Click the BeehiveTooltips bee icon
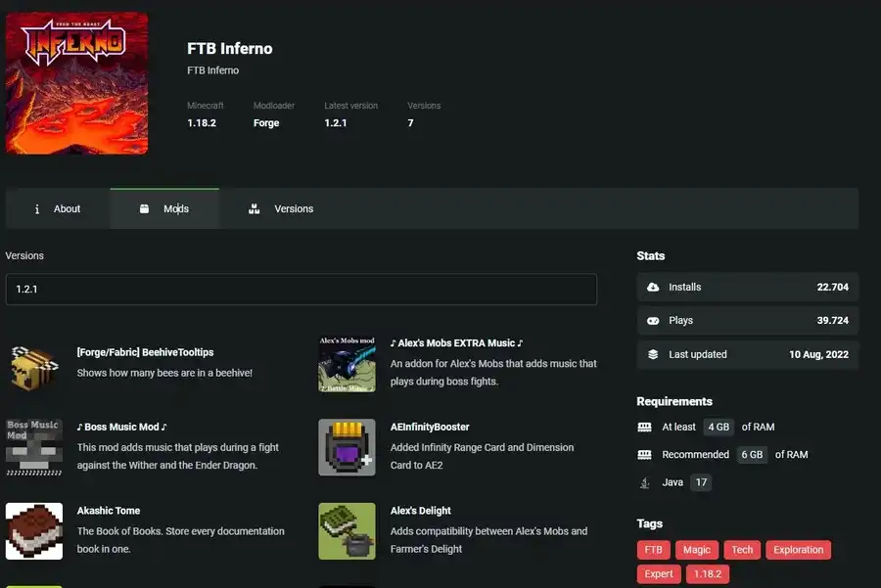Screen dimensions: 881x588 coord(34,368)
